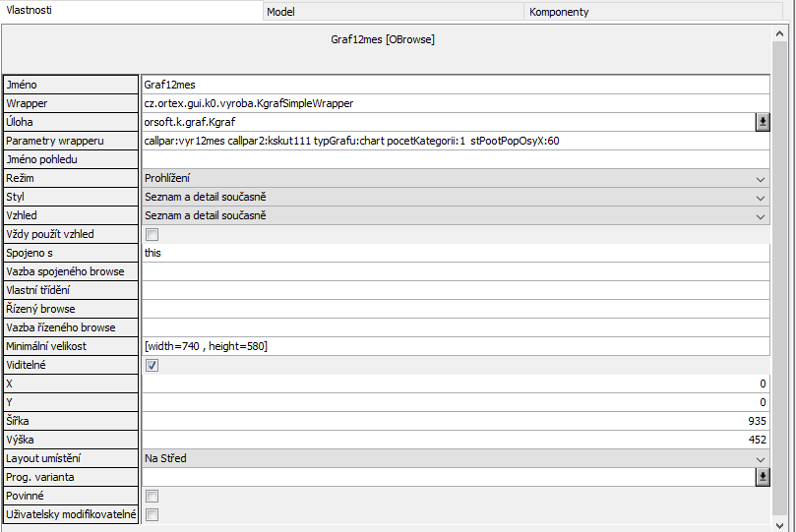
Task: Click the scrollbar down arrow
Action: [x=779, y=522]
